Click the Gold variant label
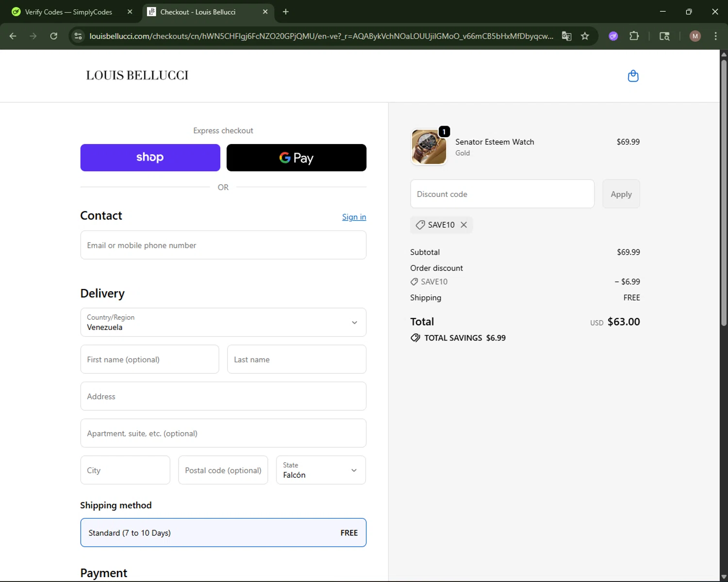 (x=463, y=153)
